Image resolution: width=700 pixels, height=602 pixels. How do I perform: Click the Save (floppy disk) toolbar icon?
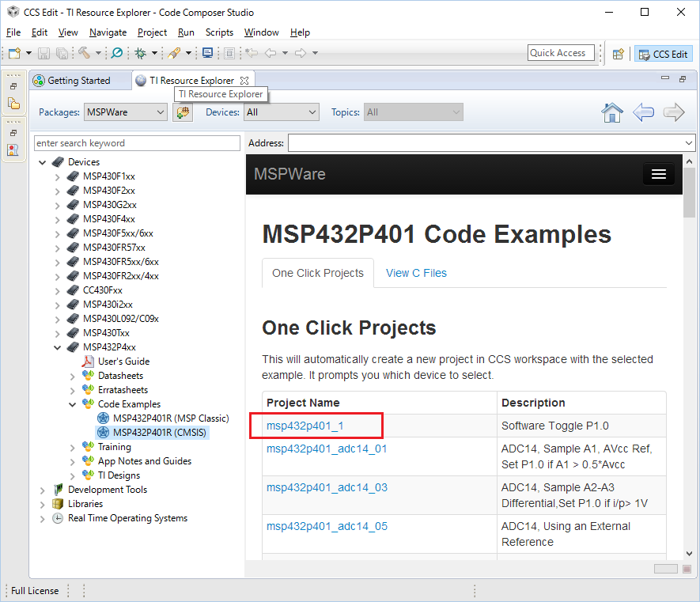click(x=44, y=54)
